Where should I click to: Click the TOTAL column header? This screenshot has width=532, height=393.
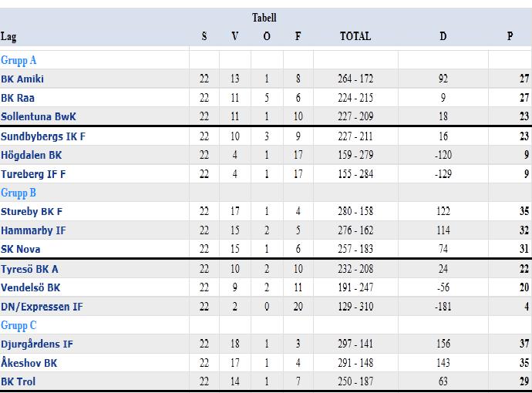coord(355,36)
